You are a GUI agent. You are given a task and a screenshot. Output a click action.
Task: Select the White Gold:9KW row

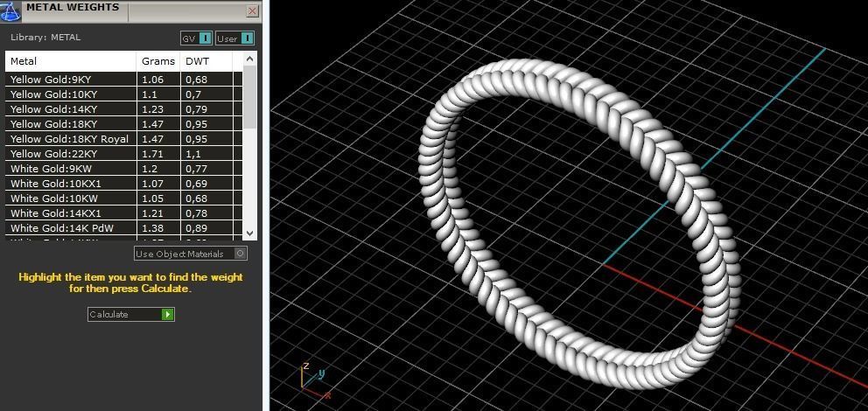point(124,169)
